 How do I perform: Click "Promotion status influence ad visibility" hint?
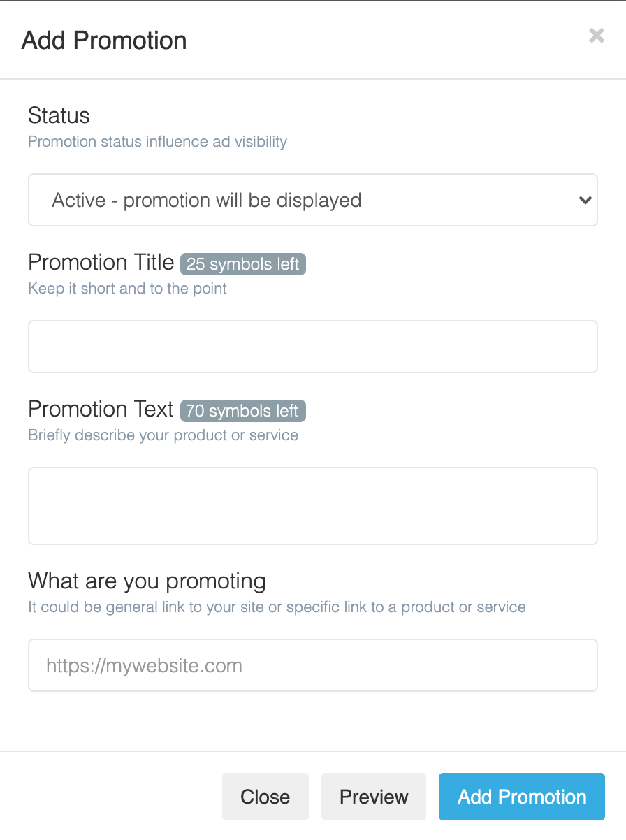pyautogui.click(x=157, y=142)
